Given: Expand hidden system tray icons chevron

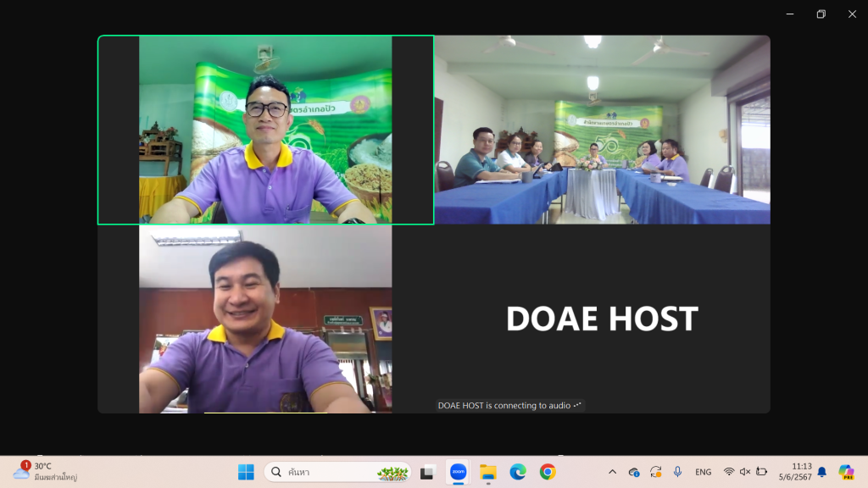Looking at the screenshot, I should tap(612, 472).
